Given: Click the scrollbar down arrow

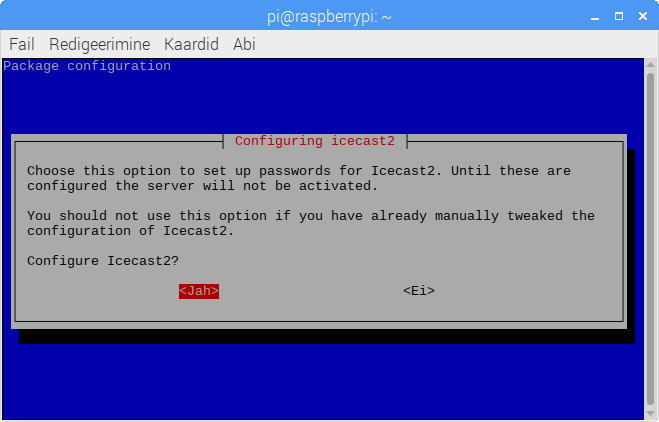Looking at the screenshot, I should tap(651, 412).
